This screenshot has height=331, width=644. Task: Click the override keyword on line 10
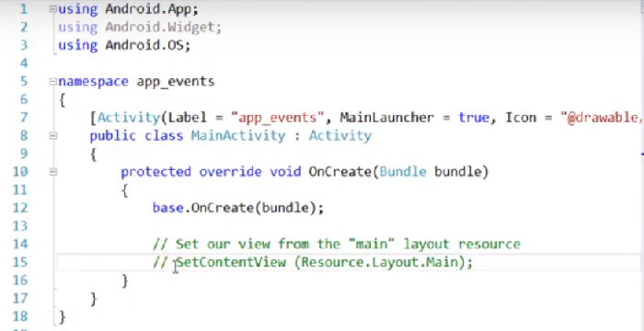(x=230, y=172)
